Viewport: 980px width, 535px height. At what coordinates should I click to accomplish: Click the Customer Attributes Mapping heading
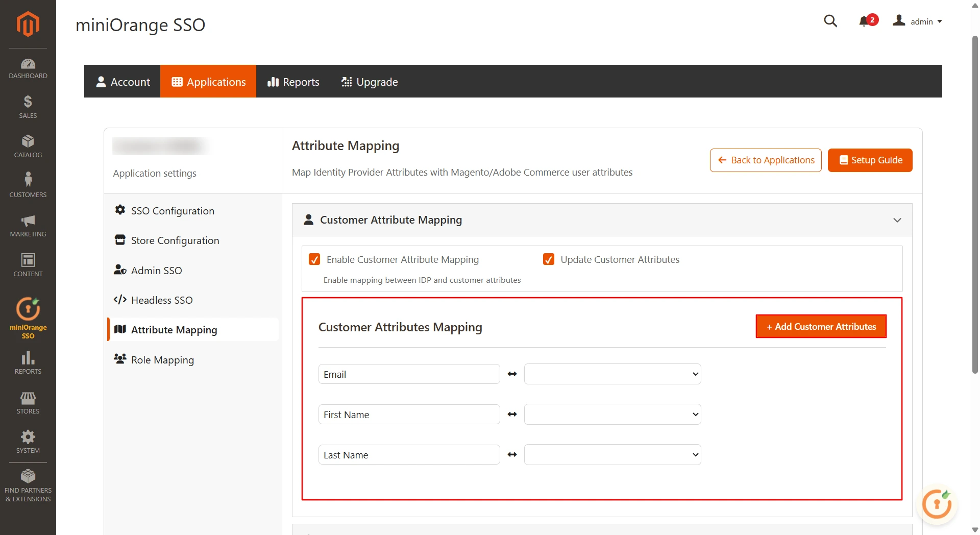point(400,327)
